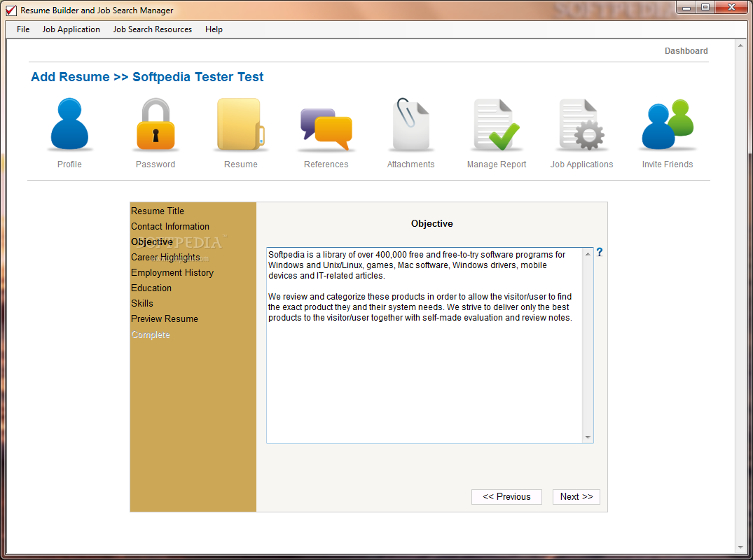Image resolution: width=753 pixels, height=560 pixels.
Task: Click the << Previous button
Action: [506, 497]
